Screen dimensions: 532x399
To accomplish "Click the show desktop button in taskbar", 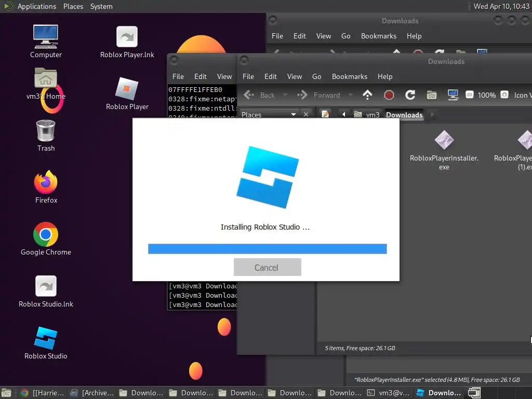I will point(6,393).
